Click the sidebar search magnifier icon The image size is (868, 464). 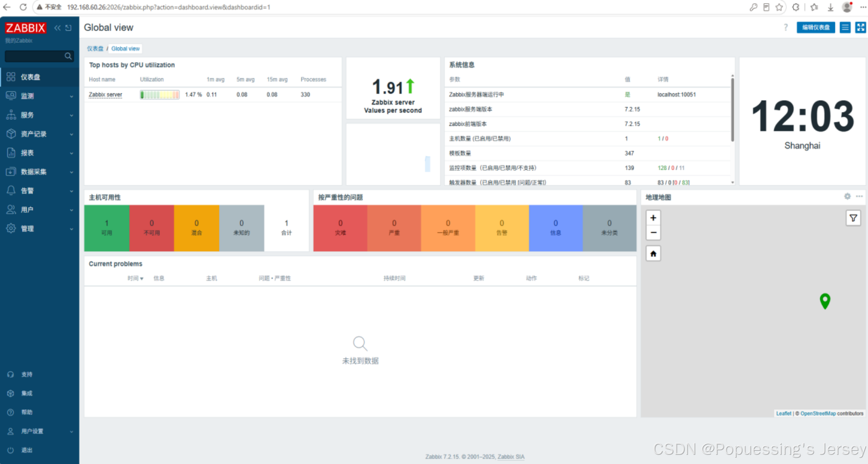pyautogui.click(x=68, y=56)
